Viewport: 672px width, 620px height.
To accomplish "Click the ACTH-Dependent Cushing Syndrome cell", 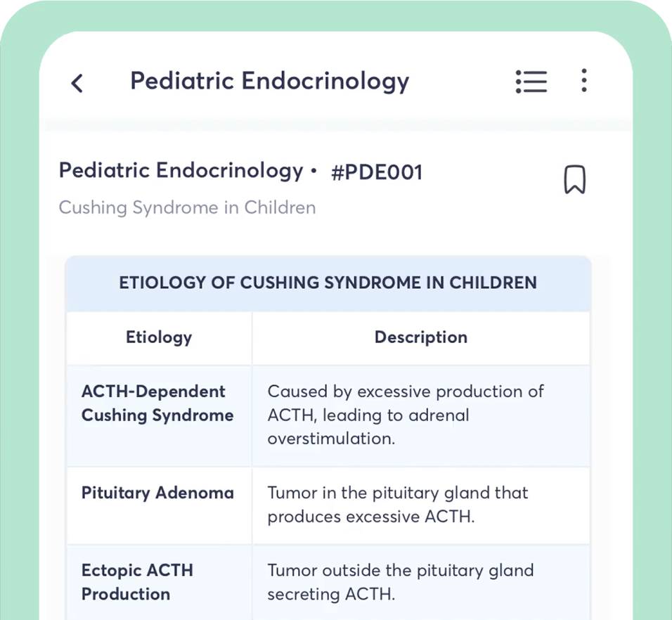I will point(157,403).
